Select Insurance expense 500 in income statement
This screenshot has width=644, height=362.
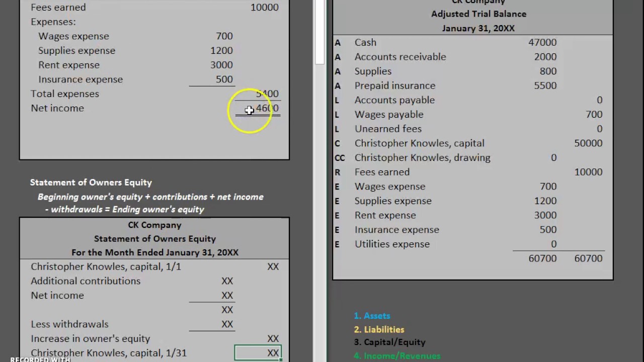click(224, 79)
